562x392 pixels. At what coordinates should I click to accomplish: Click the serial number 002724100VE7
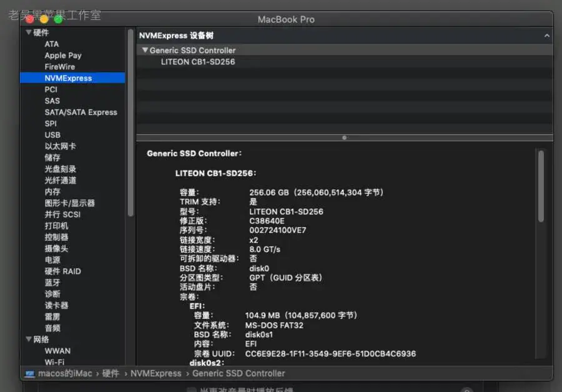pos(277,230)
